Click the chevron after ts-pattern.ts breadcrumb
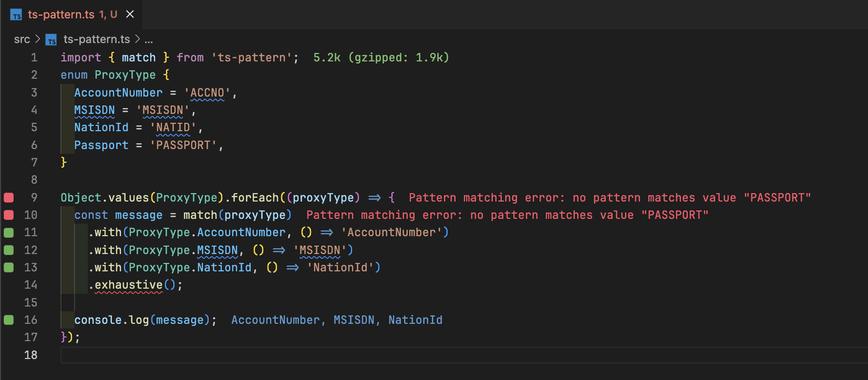Viewport: 868px width, 380px height. [x=138, y=39]
